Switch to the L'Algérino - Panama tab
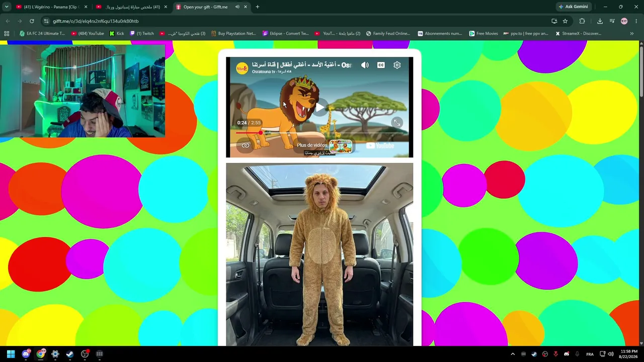Viewport: 644px width, 362px height. [x=52, y=7]
